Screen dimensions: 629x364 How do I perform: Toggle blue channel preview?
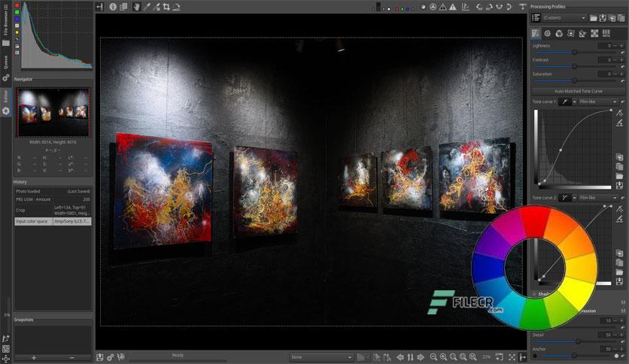[408, 9]
